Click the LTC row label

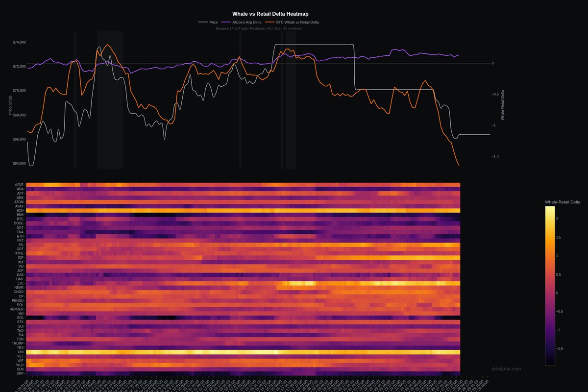click(x=21, y=283)
